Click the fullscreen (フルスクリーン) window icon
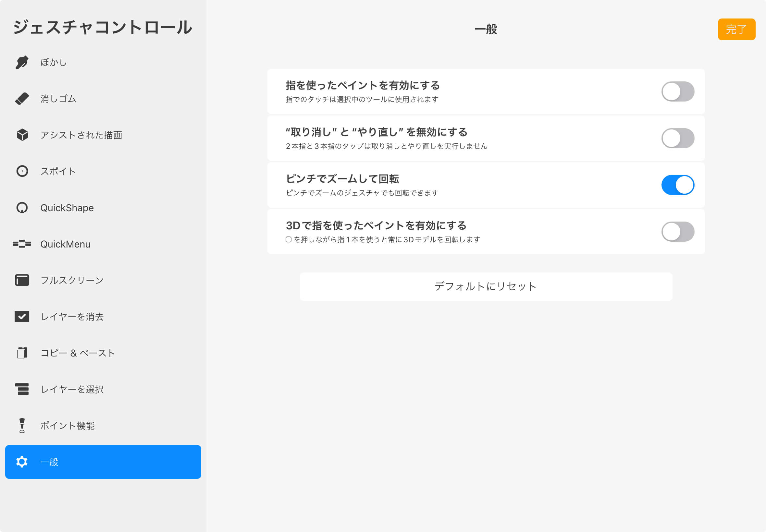 [22, 280]
